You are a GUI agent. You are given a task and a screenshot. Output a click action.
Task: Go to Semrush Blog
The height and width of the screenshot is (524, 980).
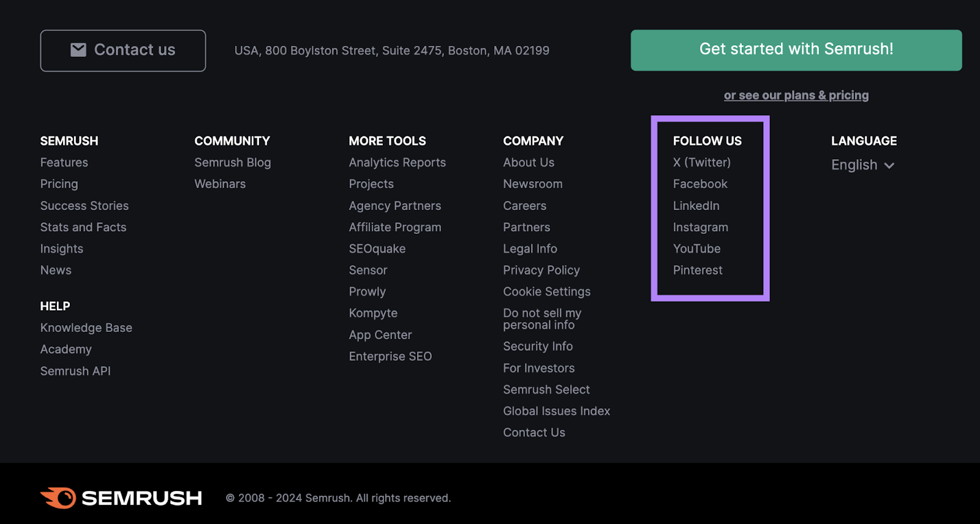click(233, 162)
